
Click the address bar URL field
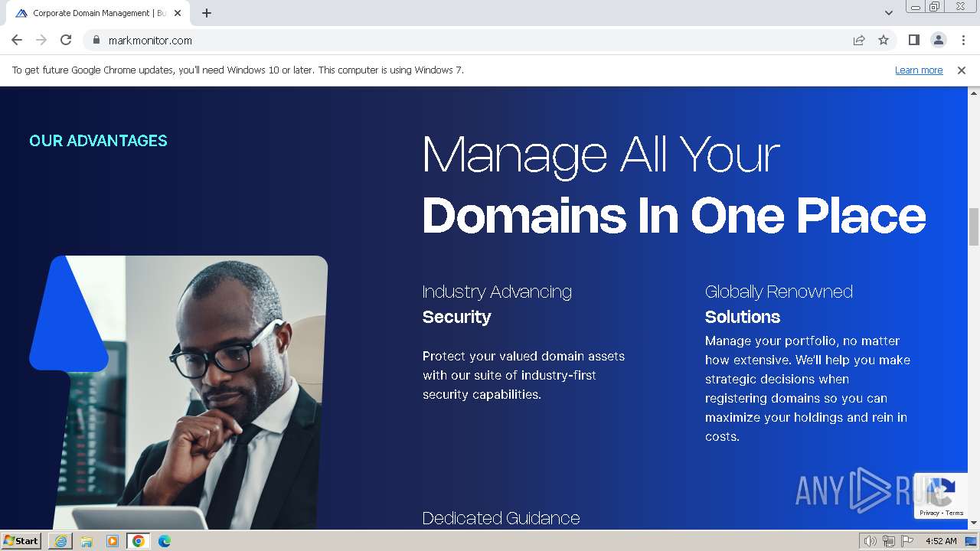[x=475, y=40]
